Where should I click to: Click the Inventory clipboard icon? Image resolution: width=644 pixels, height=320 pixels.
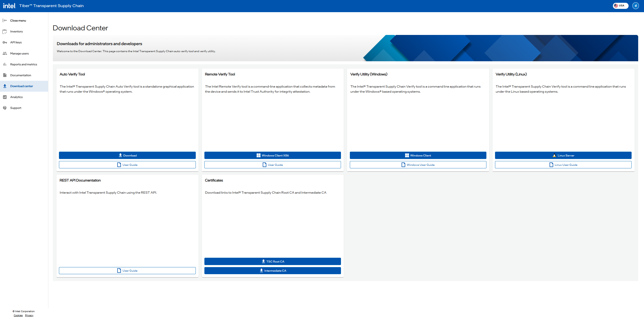point(5,31)
